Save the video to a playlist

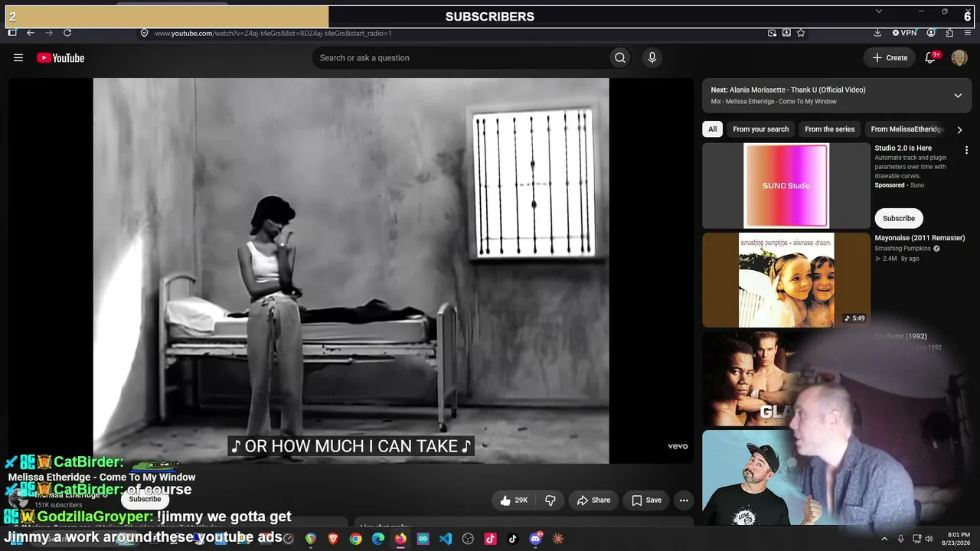tap(646, 500)
